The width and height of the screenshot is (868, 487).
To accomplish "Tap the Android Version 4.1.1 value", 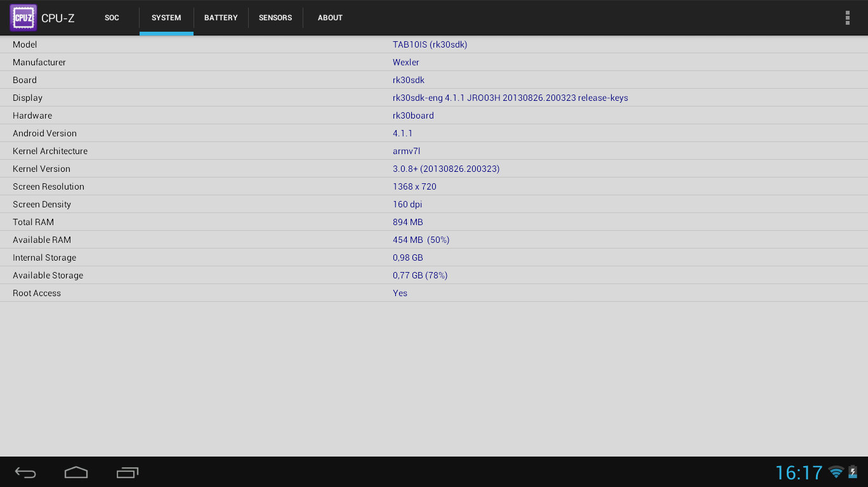I will (402, 133).
